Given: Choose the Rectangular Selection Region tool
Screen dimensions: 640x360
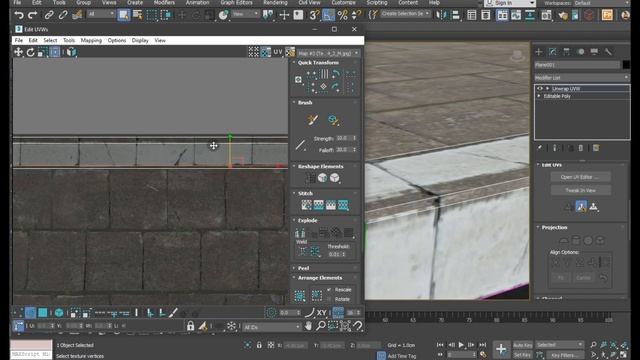Looking at the screenshot, I should pos(152,15).
